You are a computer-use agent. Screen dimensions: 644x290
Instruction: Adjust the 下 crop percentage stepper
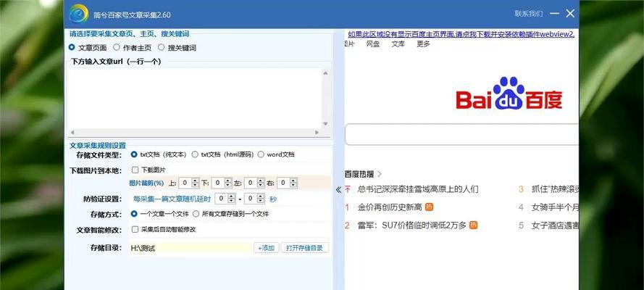228,183
